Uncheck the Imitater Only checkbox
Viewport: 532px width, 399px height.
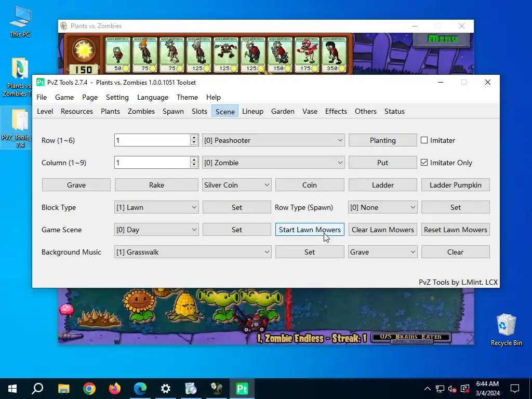pos(424,163)
